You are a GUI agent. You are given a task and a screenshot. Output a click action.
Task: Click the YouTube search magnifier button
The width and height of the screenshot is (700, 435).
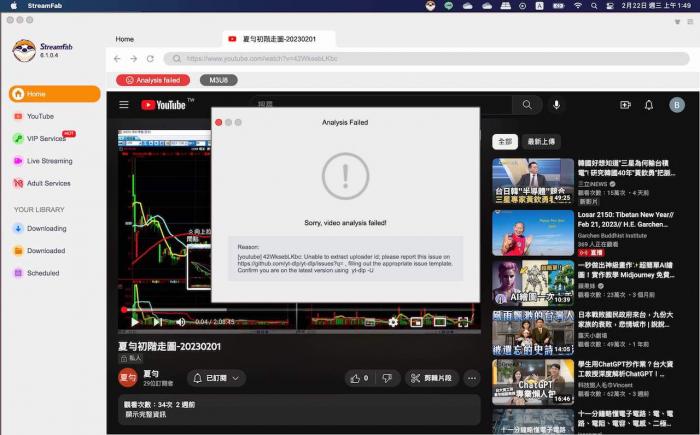[527, 105]
